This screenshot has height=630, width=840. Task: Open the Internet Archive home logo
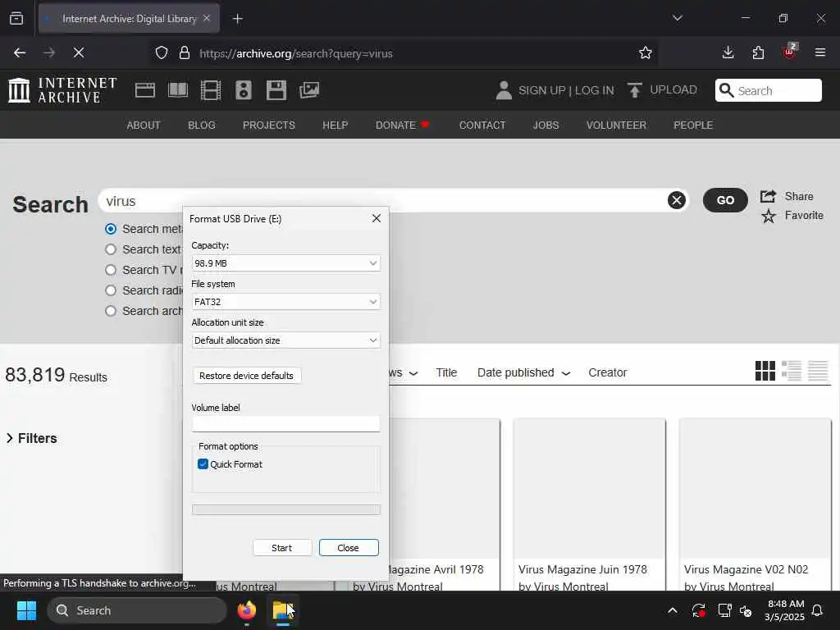point(62,90)
